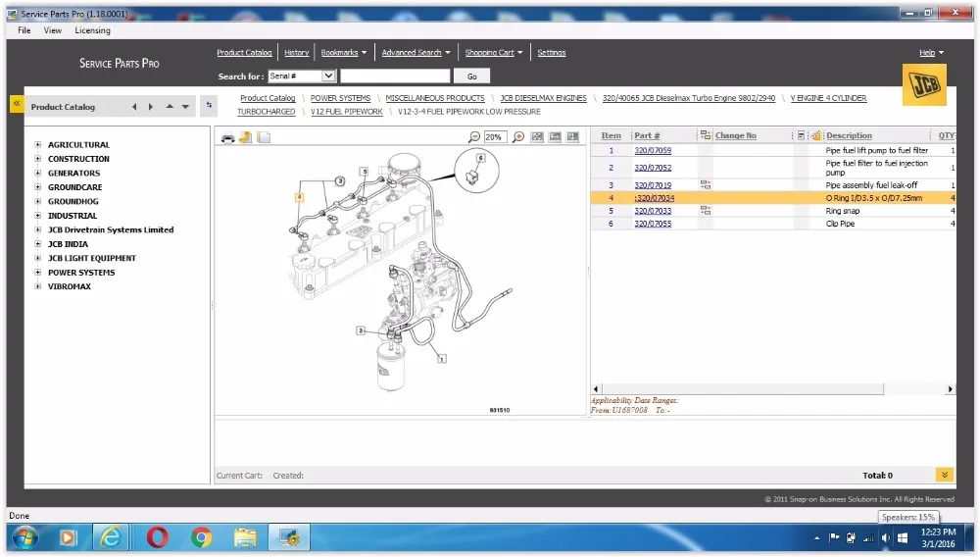Click the sync tree icon beside Product Catalog
Viewport: 980px width, 557px height.
[208, 105]
